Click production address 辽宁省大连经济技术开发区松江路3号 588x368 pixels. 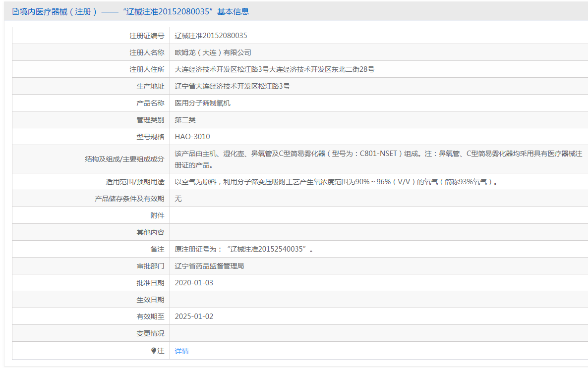[x=232, y=86]
